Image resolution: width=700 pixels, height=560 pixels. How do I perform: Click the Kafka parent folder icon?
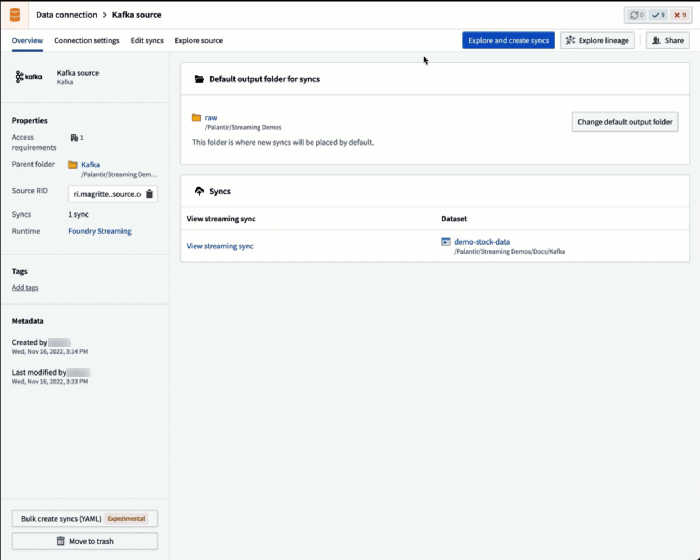[73, 164]
